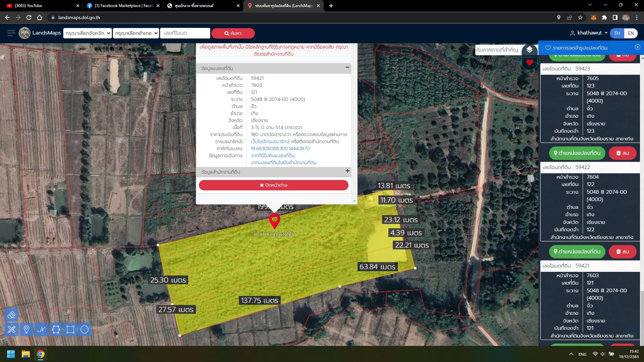This screenshot has width=644, height=362.
Task: Pick the circle drawing tool
Action: tap(85, 329)
